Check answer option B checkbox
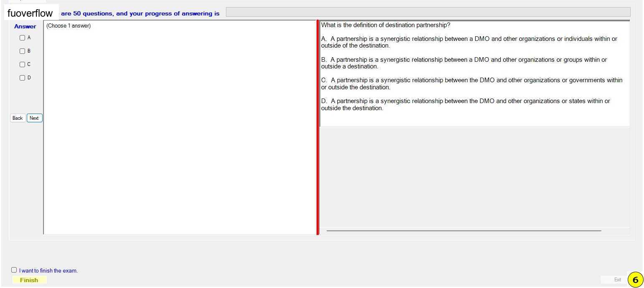This screenshot has width=644, height=288. click(23, 51)
